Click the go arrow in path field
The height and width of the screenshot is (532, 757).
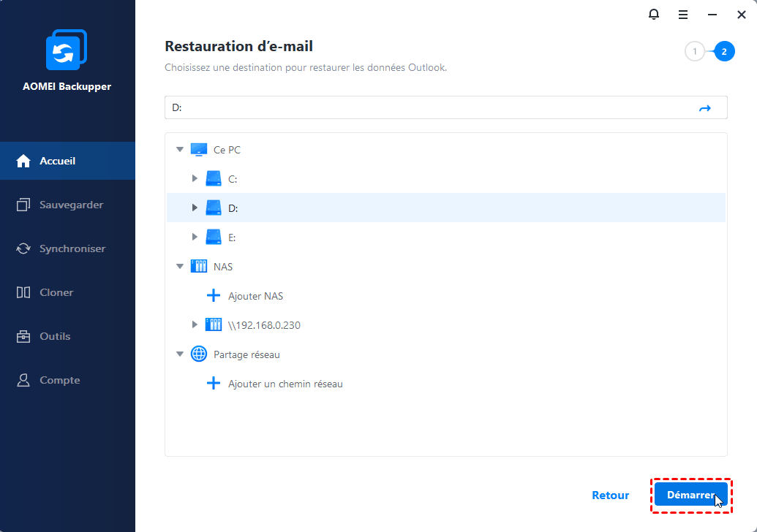tap(705, 108)
